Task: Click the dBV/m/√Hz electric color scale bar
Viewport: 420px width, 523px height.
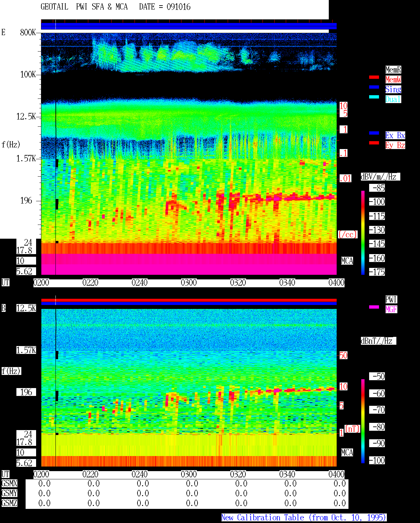Action: tap(363, 232)
